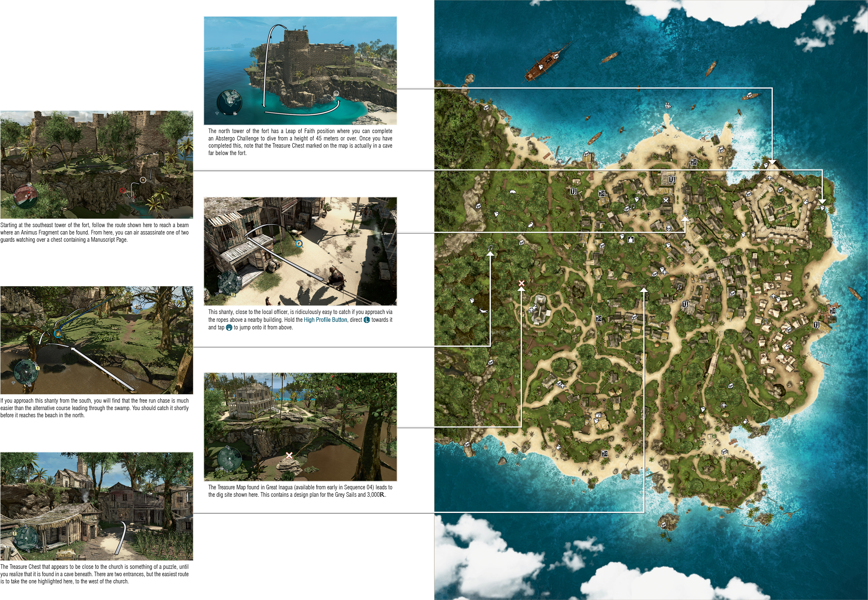Viewport: 868px width, 600px height.
Task: Open the town rooftop shanty screenshot
Action: point(300,251)
